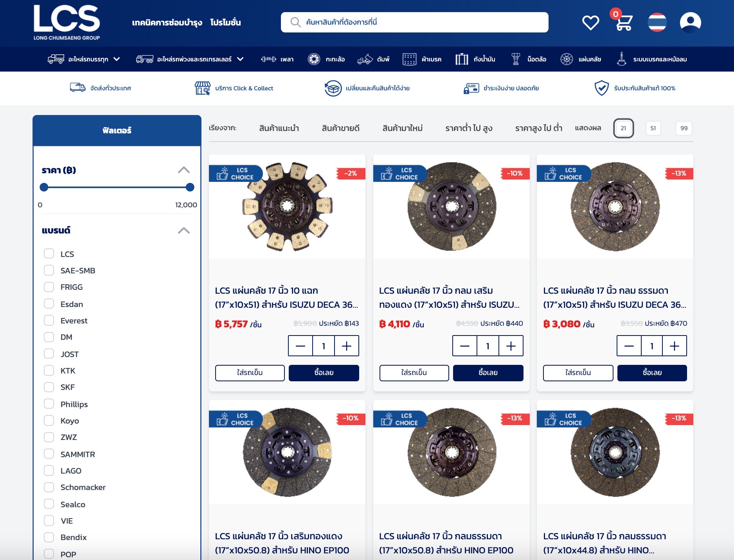Collapse the ราคา price filter section
Viewport: 734px width, 560px height.
coord(183,170)
